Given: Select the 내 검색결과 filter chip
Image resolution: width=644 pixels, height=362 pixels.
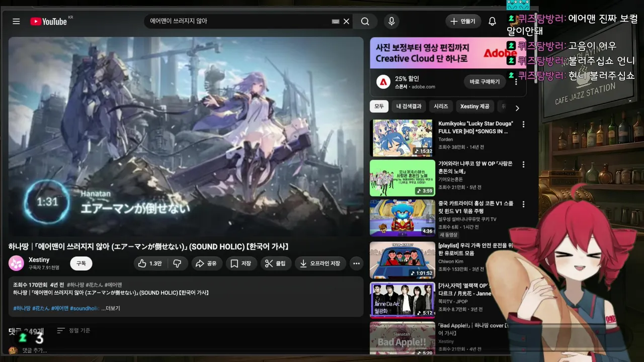Looking at the screenshot, I should pos(409,107).
